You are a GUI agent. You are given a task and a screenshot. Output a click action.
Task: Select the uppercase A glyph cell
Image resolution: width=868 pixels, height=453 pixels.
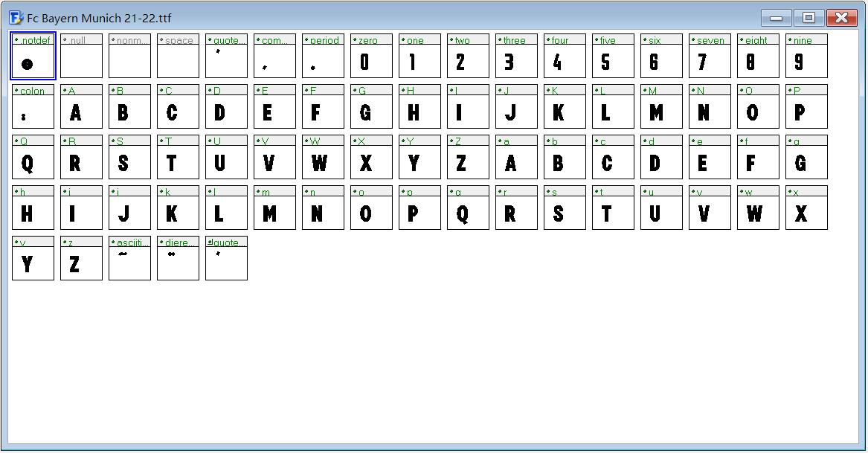[81, 107]
